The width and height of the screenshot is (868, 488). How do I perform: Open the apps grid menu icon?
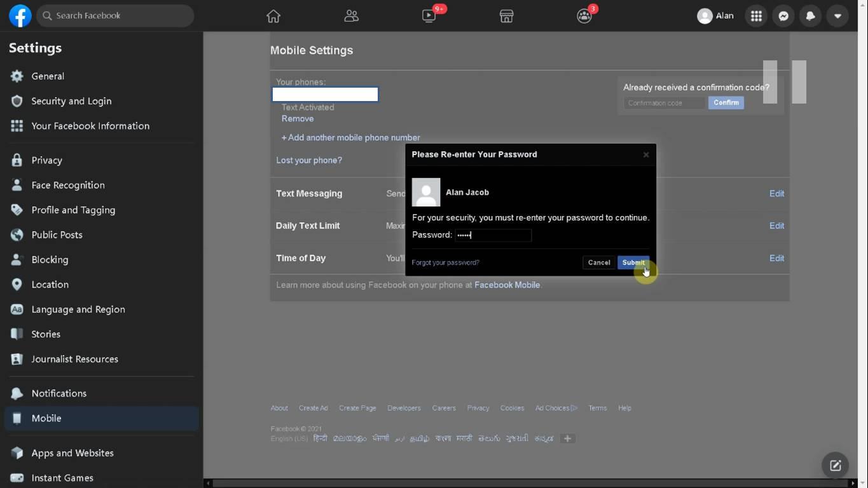756,16
